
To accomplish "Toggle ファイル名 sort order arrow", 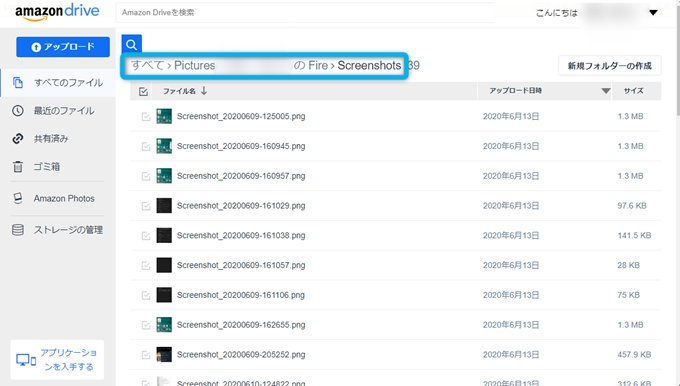I will 204,91.
